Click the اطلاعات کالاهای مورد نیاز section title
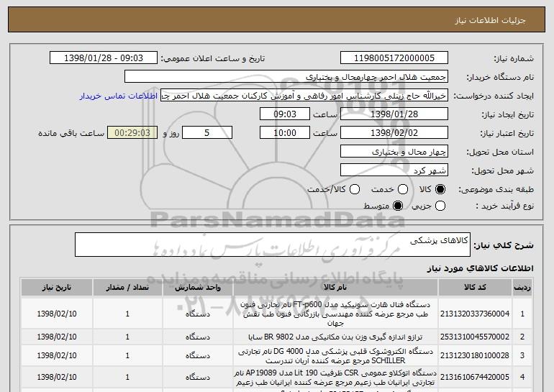This screenshot has height=392, width=554. (480, 268)
